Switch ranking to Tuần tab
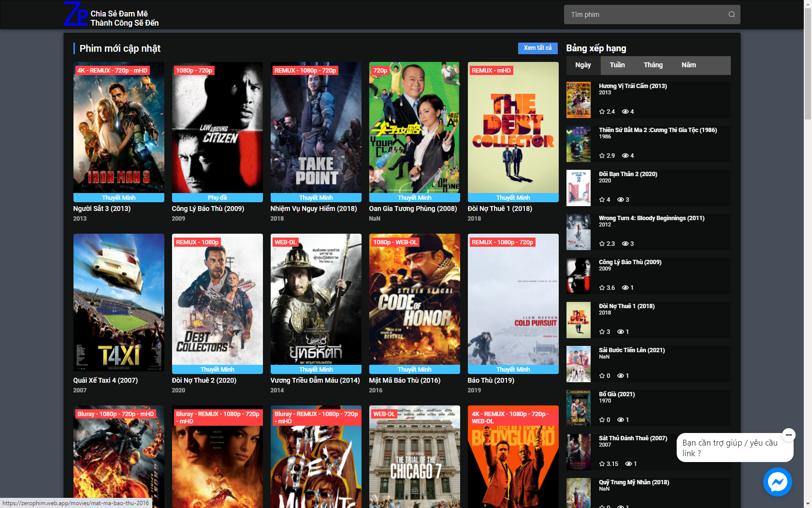Viewport: 812px width, 508px height. (x=617, y=65)
